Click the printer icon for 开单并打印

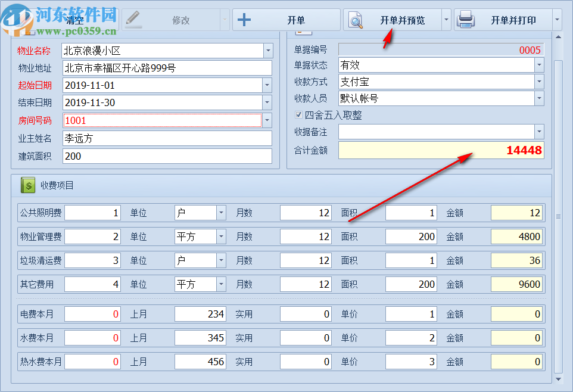point(466,19)
